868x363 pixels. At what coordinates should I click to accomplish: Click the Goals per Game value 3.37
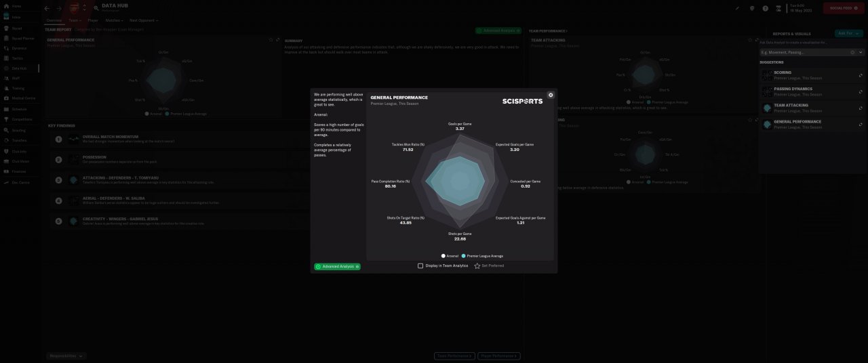(x=460, y=129)
